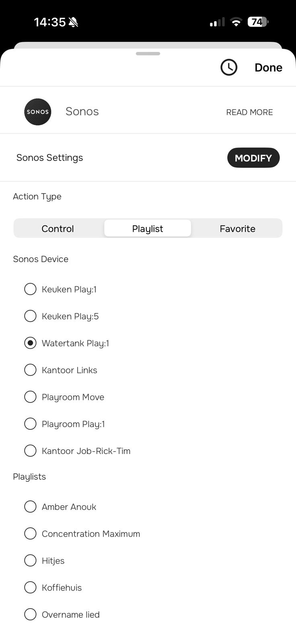Switch to the Favorite action type

pos(237,229)
